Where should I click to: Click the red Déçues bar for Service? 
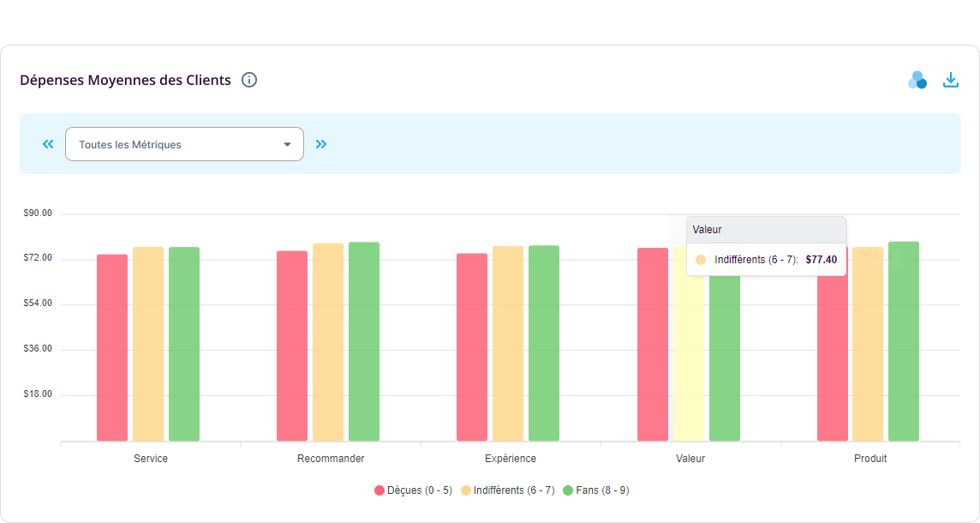click(112, 348)
